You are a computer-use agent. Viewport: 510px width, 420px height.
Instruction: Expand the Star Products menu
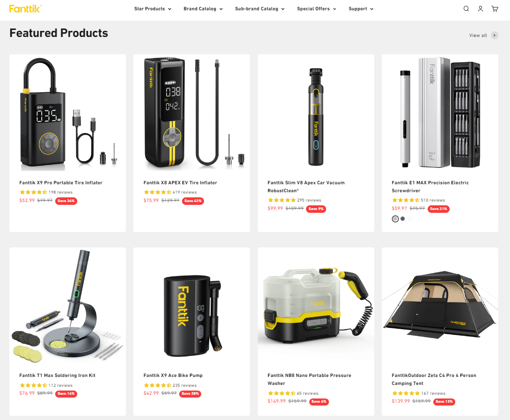point(153,9)
